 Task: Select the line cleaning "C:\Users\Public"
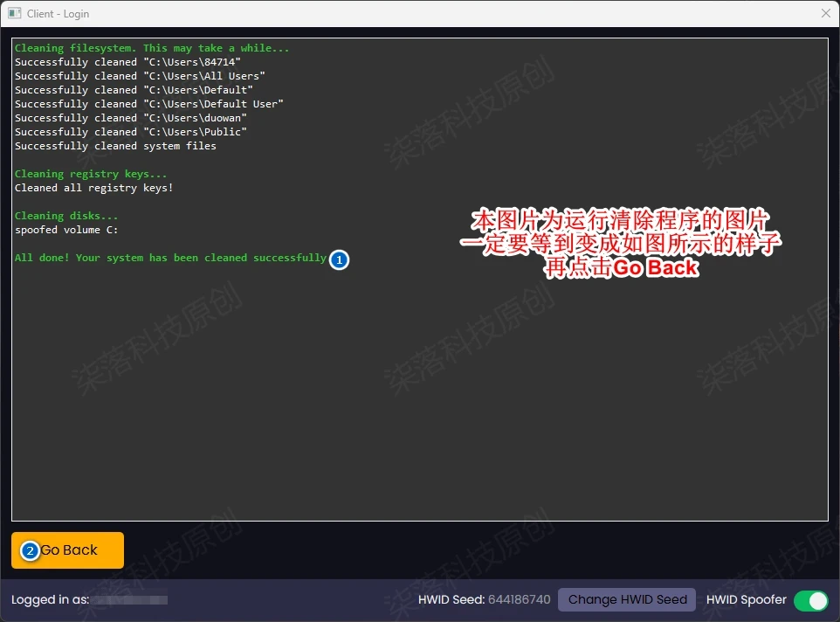131,132
